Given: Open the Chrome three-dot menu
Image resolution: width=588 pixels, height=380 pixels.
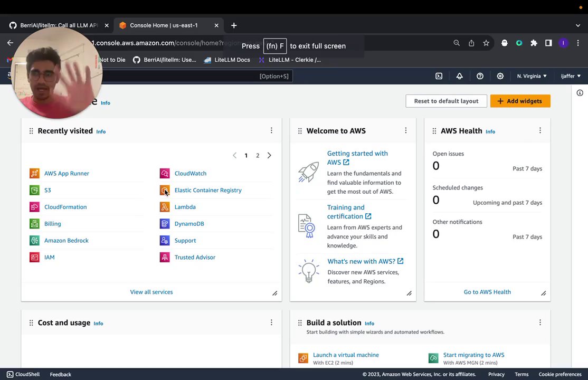Looking at the screenshot, I should [578, 43].
